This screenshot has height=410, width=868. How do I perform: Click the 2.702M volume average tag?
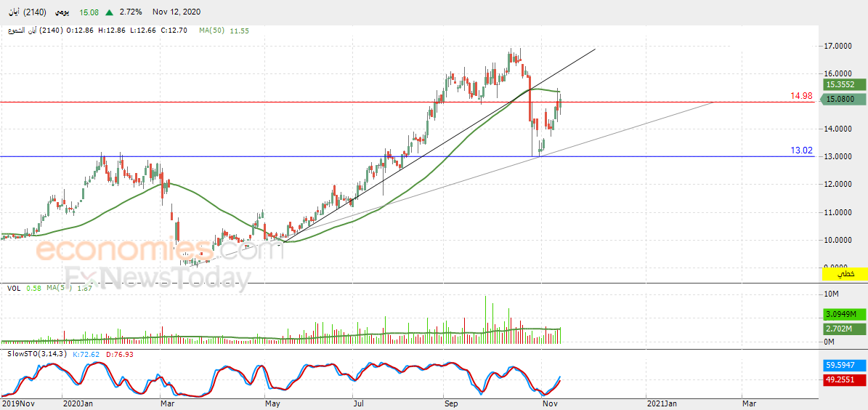point(843,329)
